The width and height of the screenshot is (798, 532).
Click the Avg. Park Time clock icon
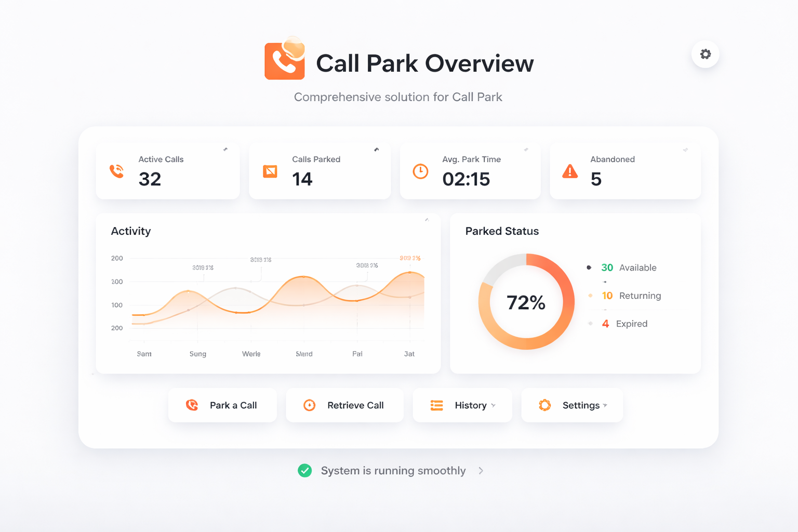pyautogui.click(x=420, y=171)
